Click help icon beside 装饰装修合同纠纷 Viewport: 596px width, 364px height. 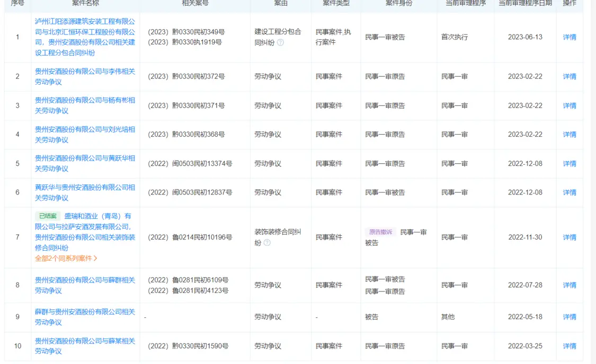click(267, 243)
